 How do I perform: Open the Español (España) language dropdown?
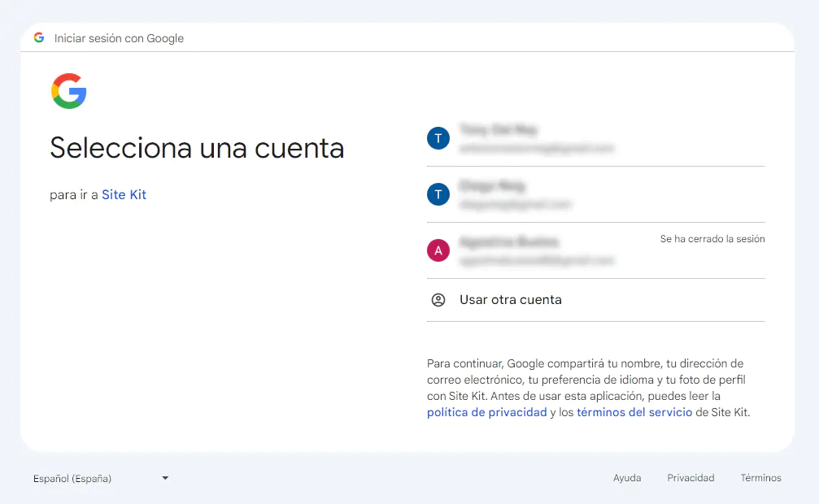click(x=99, y=478)
